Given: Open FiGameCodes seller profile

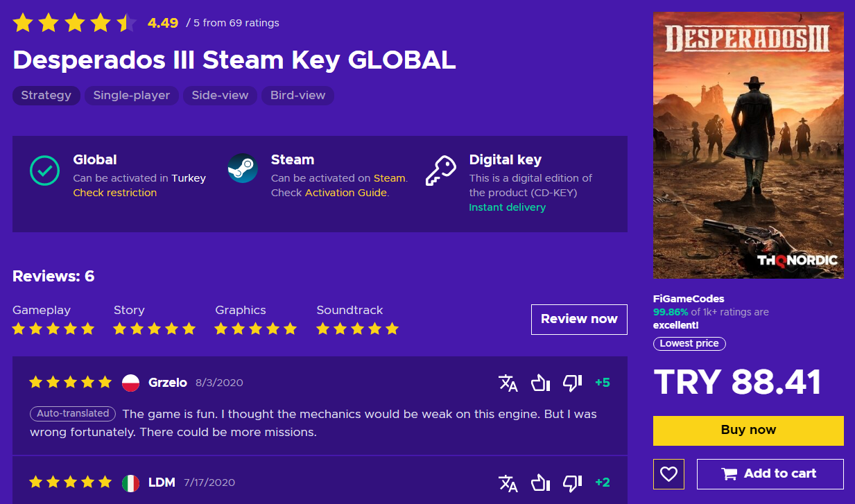Looking at the screenshot, I should [689, 299].
